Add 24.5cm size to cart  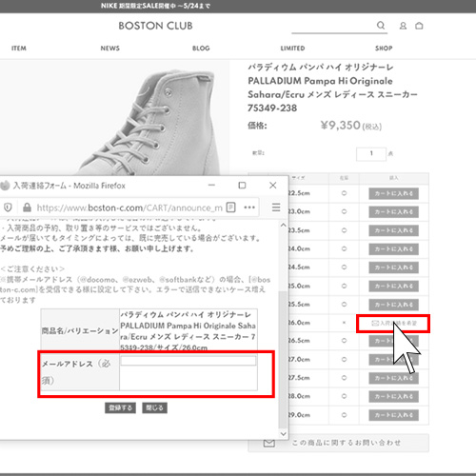pyautogui.click(x=393, y=268)
